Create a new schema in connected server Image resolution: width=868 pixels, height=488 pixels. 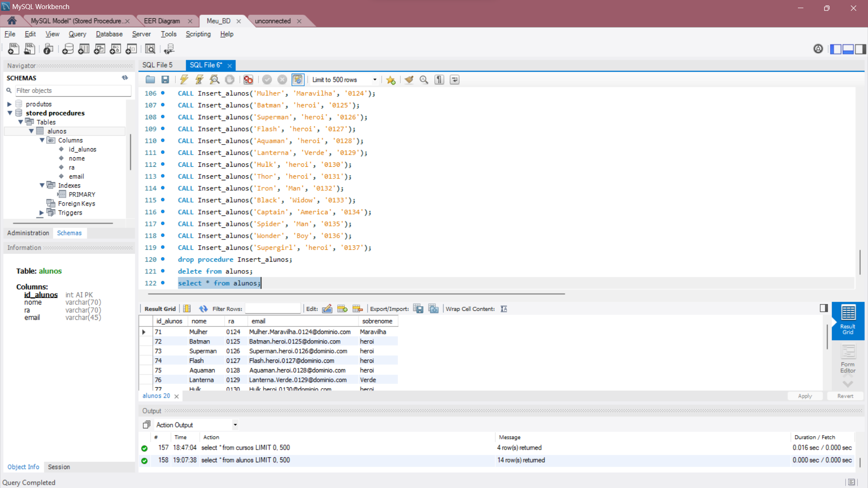(68, 49)
